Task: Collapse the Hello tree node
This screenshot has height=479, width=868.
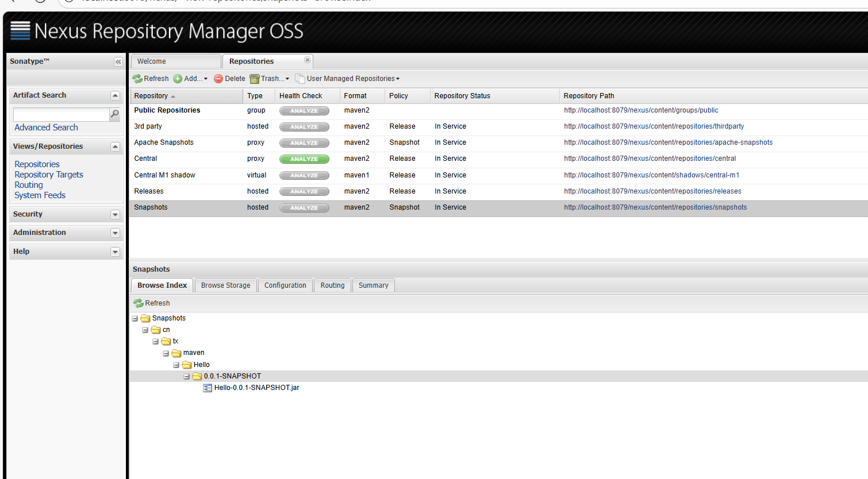Action: [176, 365]
